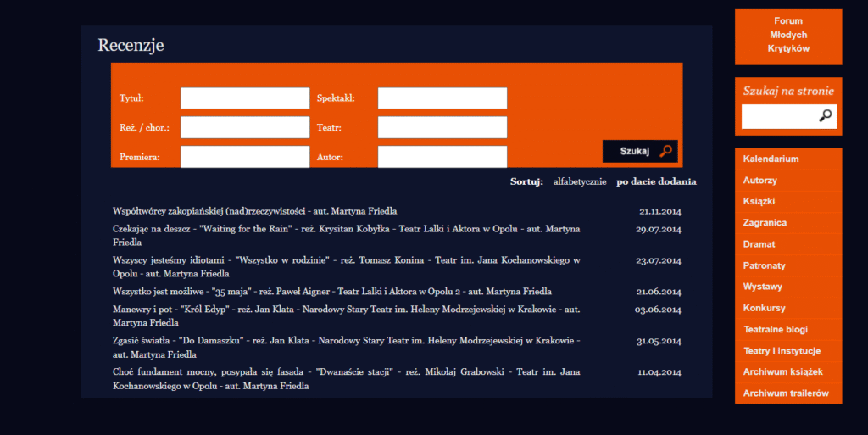Click the Tytuł input field
Screen dimensions: 868x435
pyautogui.click(x=245, y=98)
